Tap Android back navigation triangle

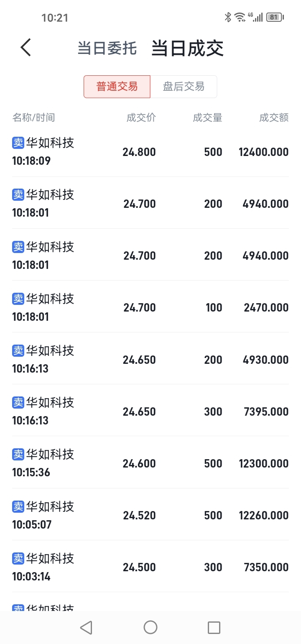tap(86, 627)
